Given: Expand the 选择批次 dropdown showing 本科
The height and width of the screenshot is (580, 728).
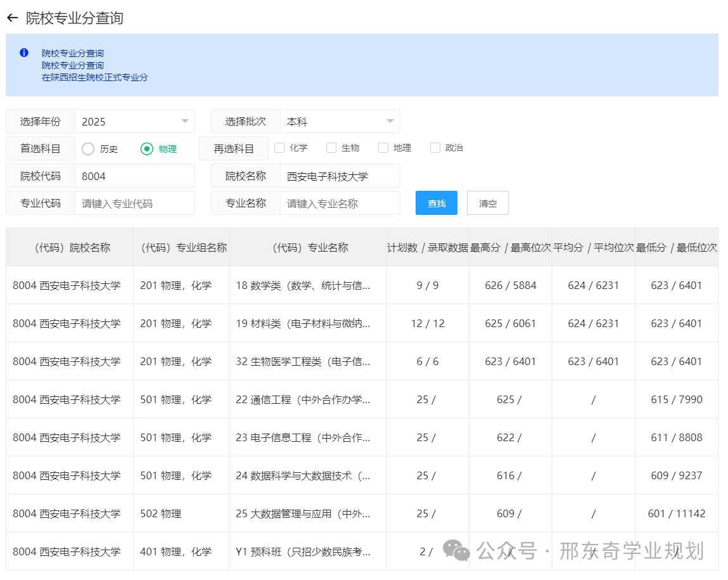Looking at the screenshot, I should 340,121.
